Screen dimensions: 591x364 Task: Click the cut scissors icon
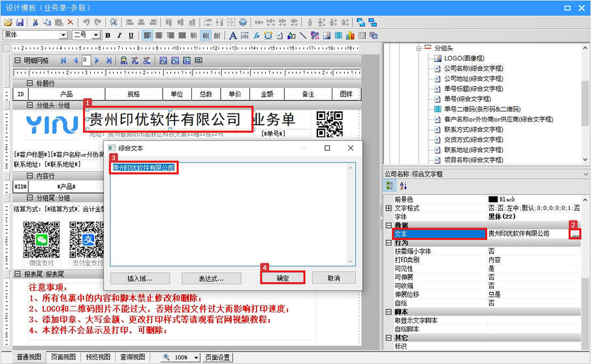(x=35, y=23)
